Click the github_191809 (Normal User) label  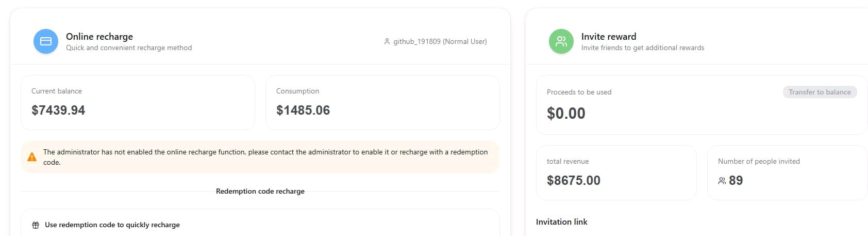pos(440,41)
